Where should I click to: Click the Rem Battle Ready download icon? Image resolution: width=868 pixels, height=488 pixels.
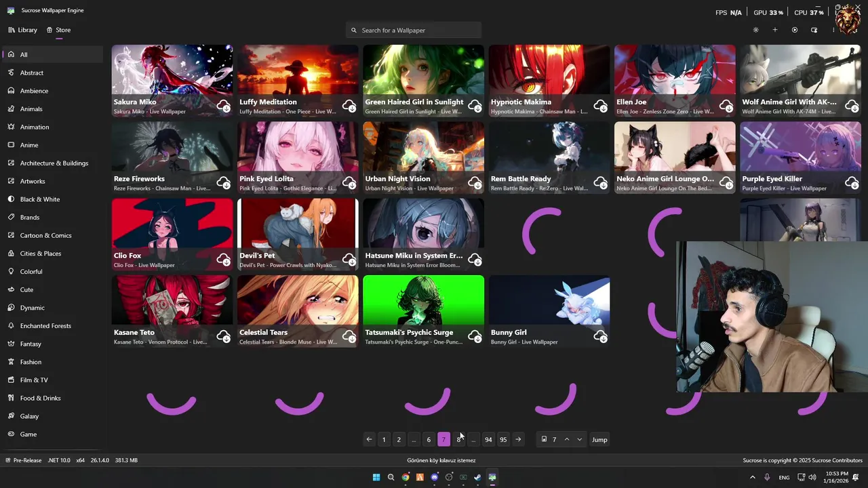[x=600, y=182]
